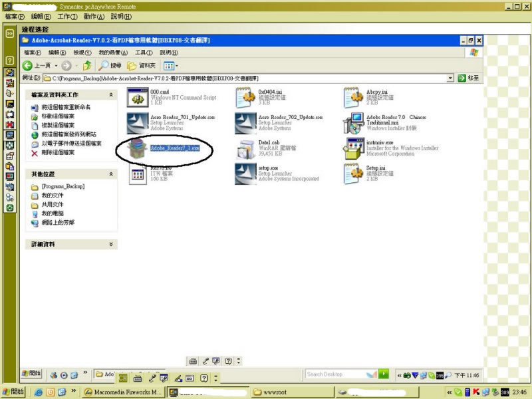Screen dimensions: 532x399
Task: Click the green search arrow beside Search Desktop
Action: pos(384,374)
